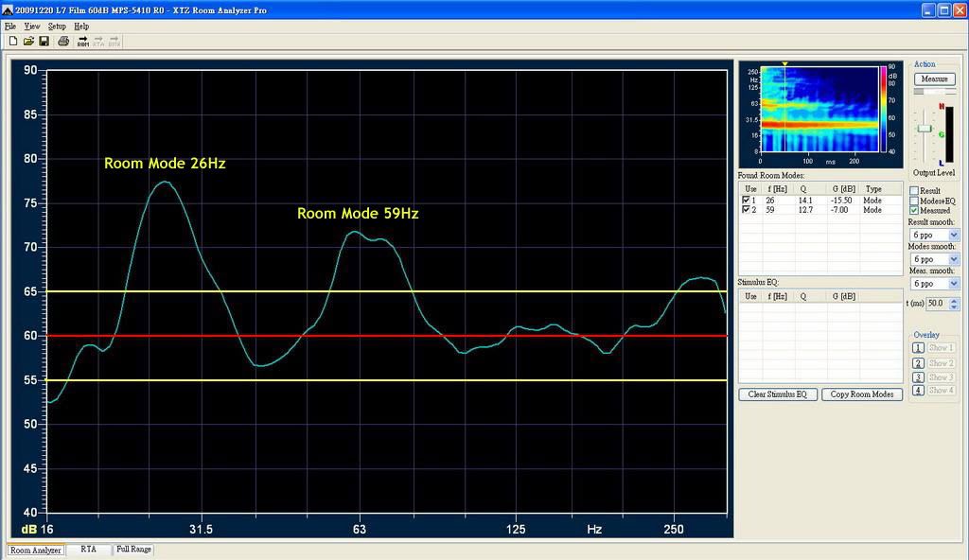
Task: Click the Output Level slider handle
Action: click(x=924, y=128)
